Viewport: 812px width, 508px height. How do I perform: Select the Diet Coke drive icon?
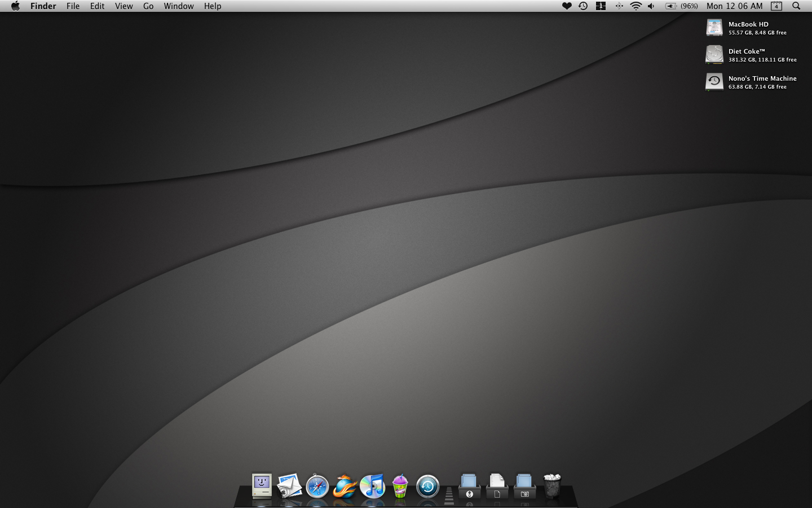[x=714, y=55]
